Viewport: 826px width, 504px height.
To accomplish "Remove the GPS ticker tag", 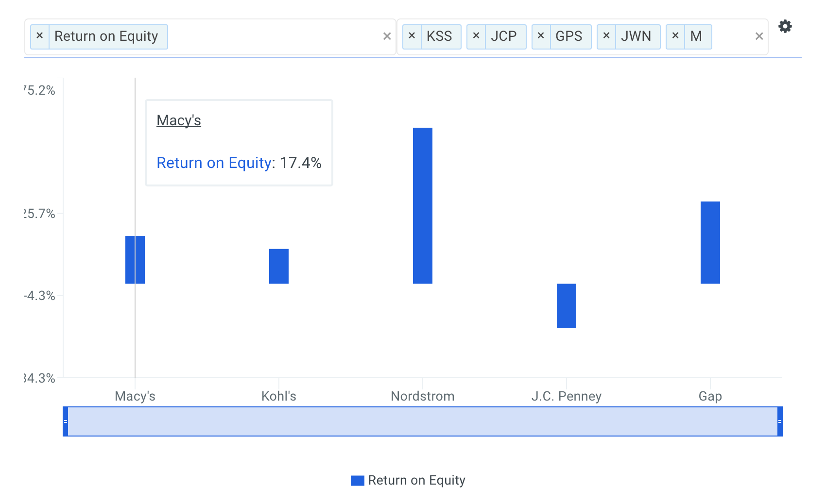I will pyautogui.click(x=541, y=36).
